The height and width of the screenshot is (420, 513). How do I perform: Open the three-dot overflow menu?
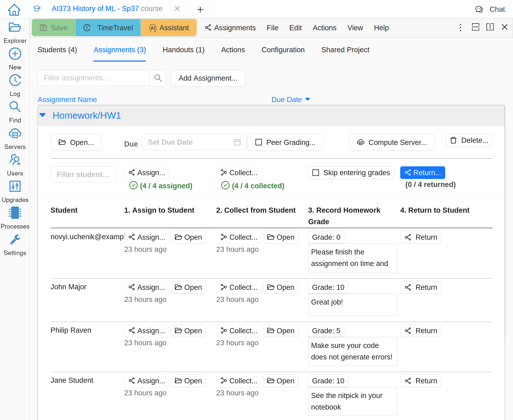coord(460,28)
